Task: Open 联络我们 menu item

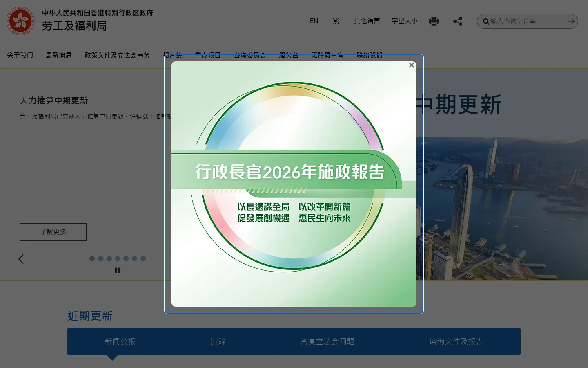Action: (x=370, y=55)
